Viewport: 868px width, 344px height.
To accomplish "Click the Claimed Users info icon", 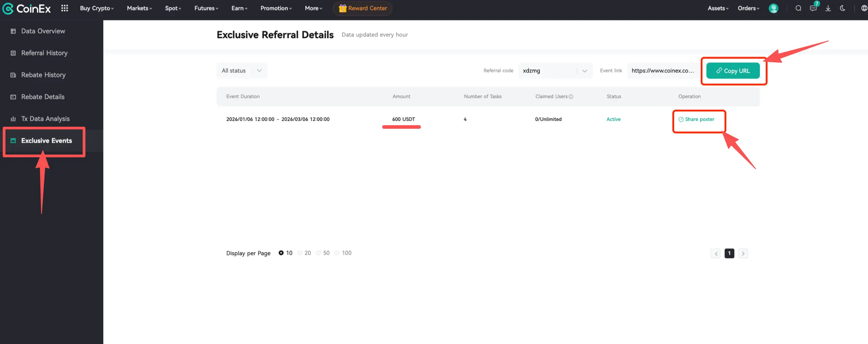I will click(571, 97).
